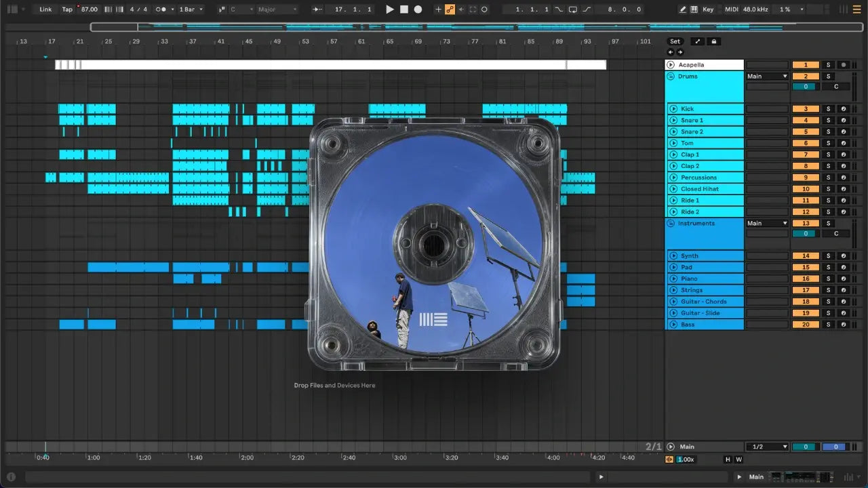Click the Tap tempo button
The image size is (868, 488).
67,9
